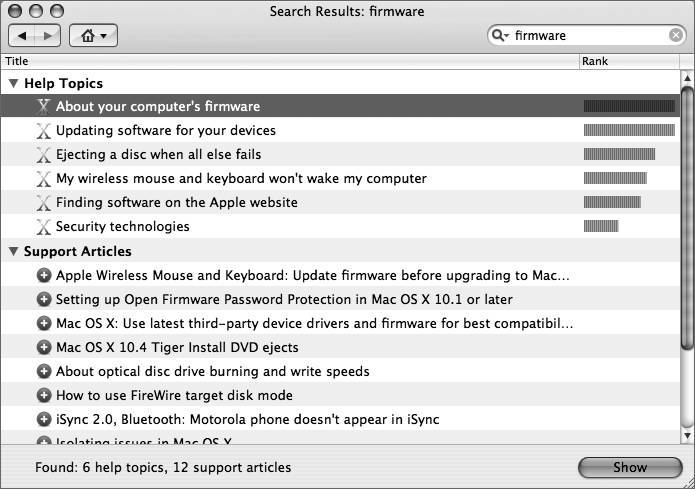
Task: Select Mac OS X 10.4 Tiger Install DVD ejects
Action: click(x=340, y=347)
